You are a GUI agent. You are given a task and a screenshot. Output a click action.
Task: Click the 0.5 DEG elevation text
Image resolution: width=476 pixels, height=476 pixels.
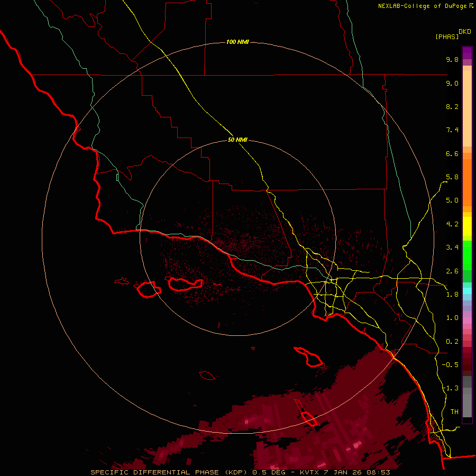(x=268, y=472)
